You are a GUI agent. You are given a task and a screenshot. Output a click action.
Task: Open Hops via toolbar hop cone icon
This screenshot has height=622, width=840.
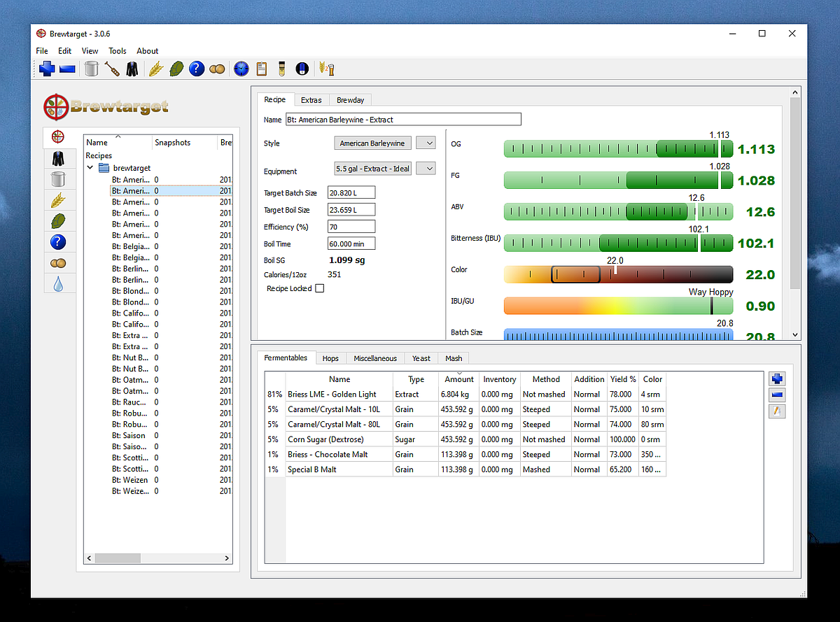click(176, 69)
